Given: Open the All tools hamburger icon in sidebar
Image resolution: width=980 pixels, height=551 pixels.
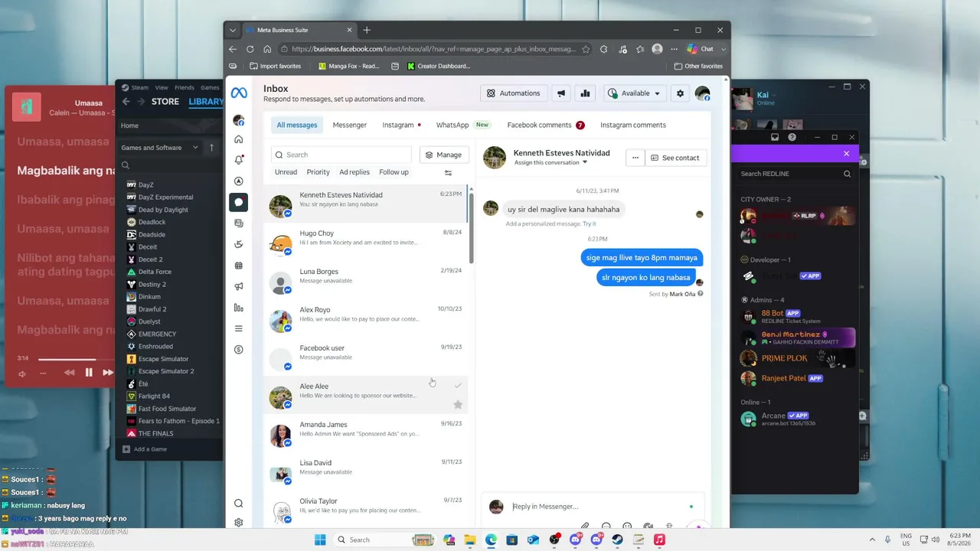Looking at the screenshot, I should [x=239, y=328].
